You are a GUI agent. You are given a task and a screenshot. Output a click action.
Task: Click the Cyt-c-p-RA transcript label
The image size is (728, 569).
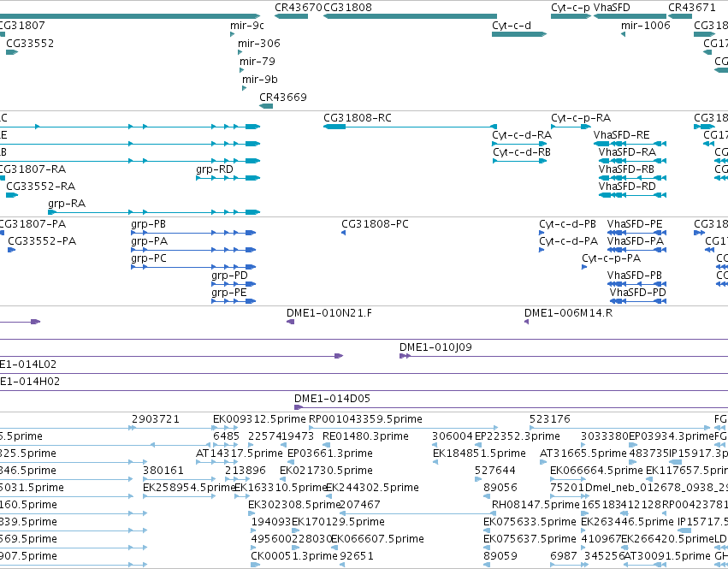coord(581,118)
